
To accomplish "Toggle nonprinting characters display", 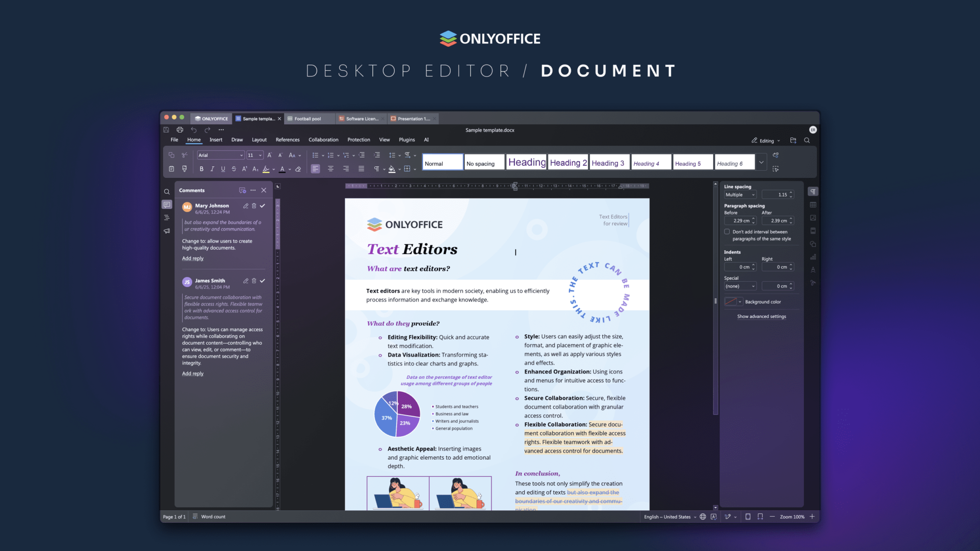I will [377, 169].
